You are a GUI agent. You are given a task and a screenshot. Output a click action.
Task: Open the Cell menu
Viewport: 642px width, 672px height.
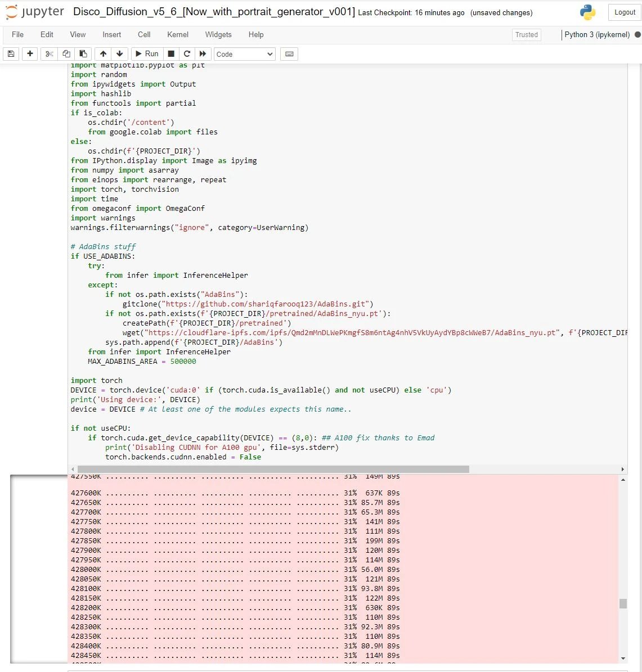coord(144,35)
